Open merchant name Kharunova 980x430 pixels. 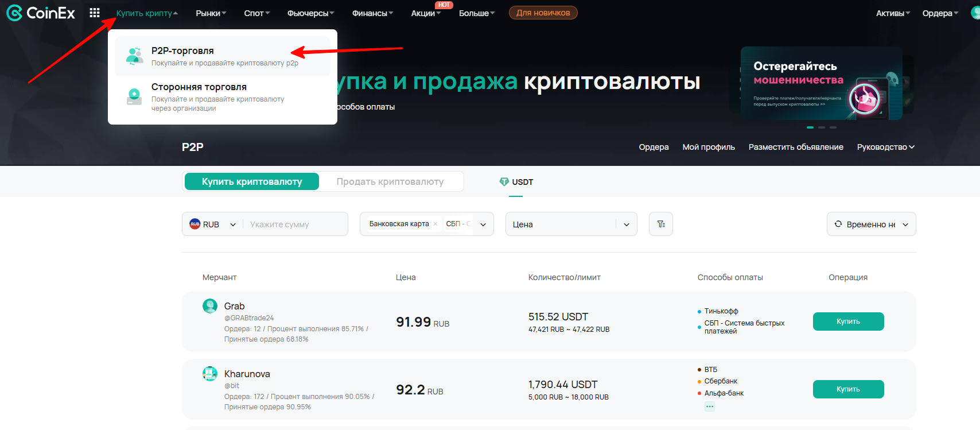point(247,374)
